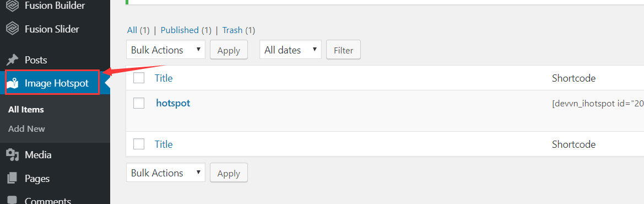This screenshot has height=204, width=644.
Task: Check the box beside the hotspot item
Action: (139, 103)
